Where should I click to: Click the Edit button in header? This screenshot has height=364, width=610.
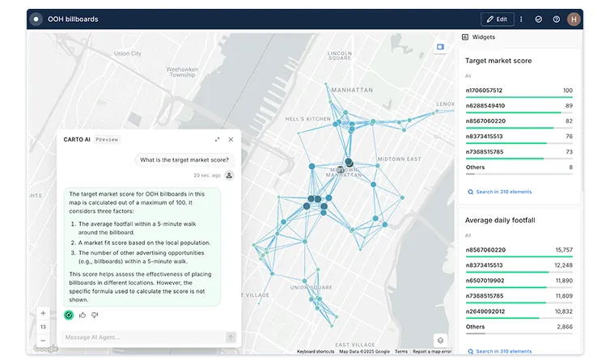pos(498,19)
